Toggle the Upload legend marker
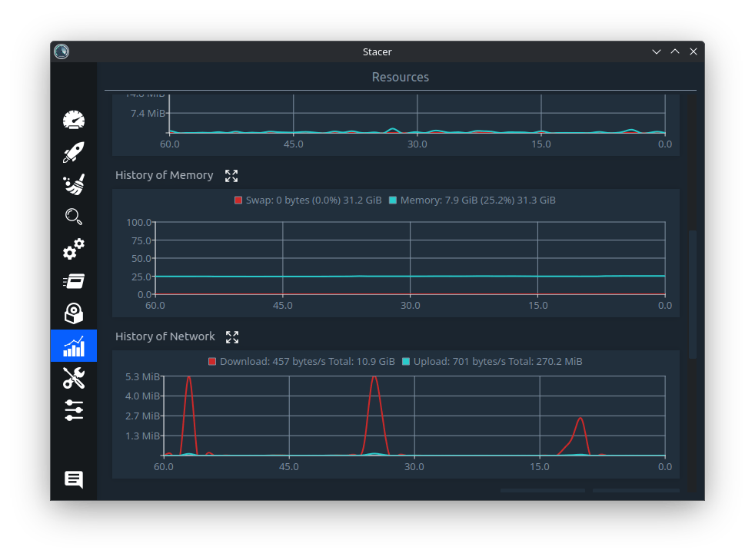 (406, 361)
